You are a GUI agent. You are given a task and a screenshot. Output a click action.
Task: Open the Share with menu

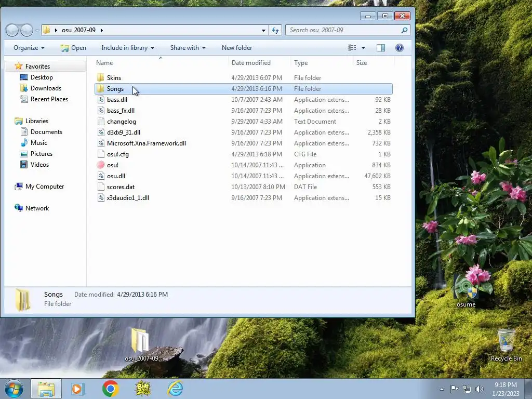point(188,48)
